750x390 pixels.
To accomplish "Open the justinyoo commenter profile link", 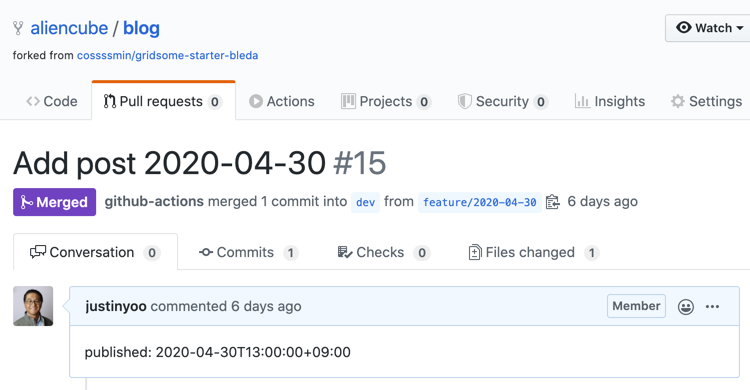I will pos(116,306).
